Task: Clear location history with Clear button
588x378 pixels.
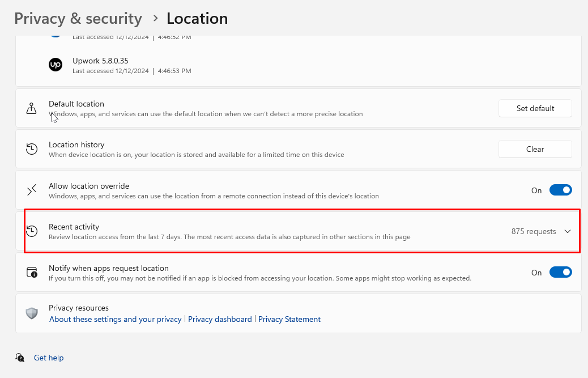Action: coord(535,149)
